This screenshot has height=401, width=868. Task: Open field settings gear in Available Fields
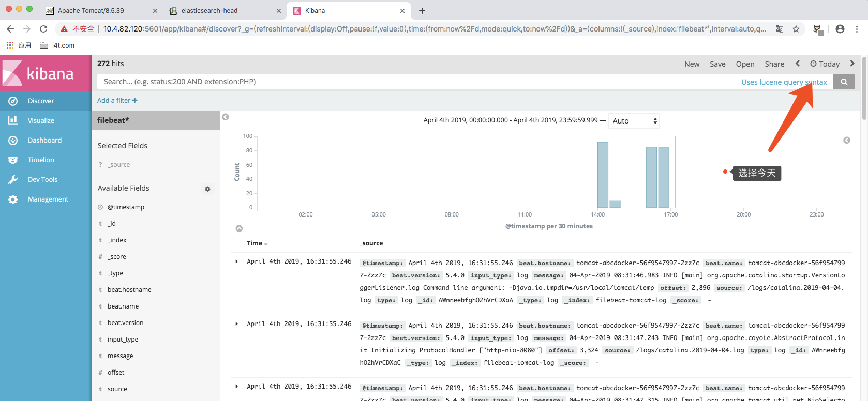(207, 189)
